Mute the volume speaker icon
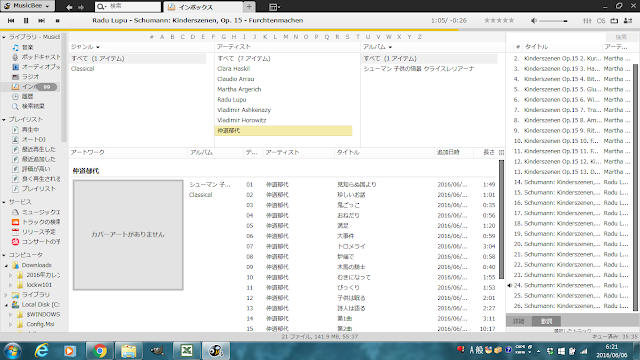 coord(533,20)
